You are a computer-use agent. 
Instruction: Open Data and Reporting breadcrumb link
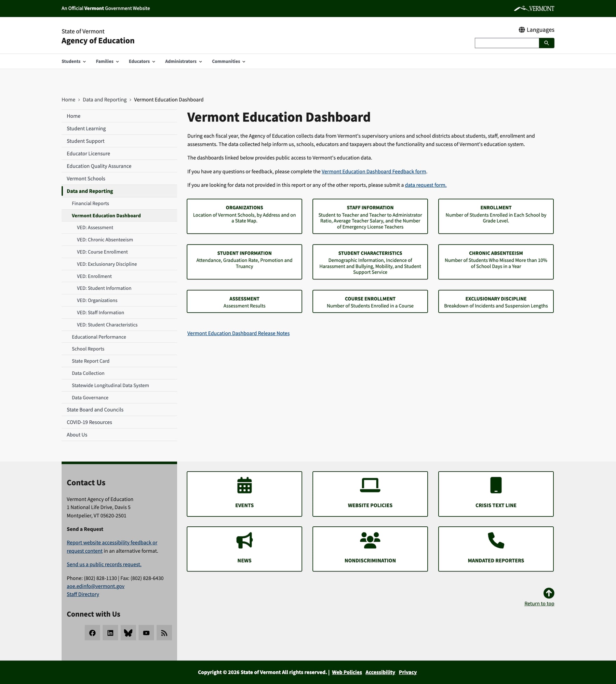105,100
